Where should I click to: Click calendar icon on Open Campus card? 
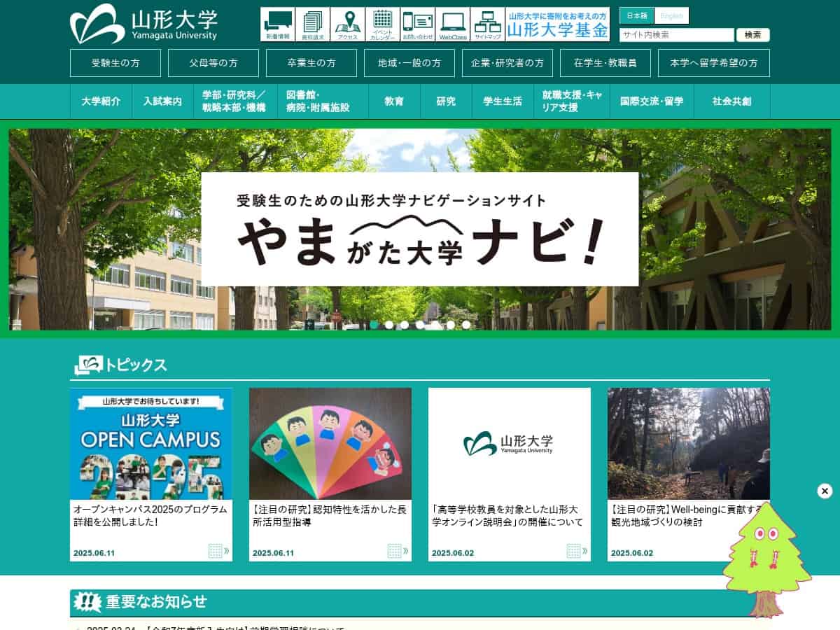point(218,551)
